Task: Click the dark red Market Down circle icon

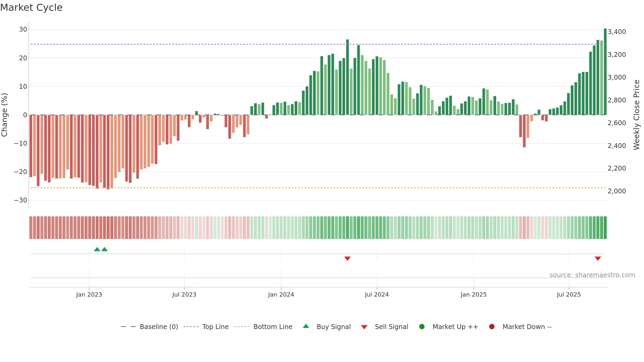Action: 492,327
